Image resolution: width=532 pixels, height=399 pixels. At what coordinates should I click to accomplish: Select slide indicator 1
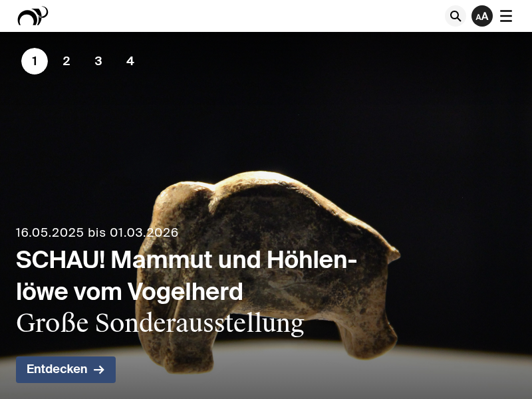point(35,61)
